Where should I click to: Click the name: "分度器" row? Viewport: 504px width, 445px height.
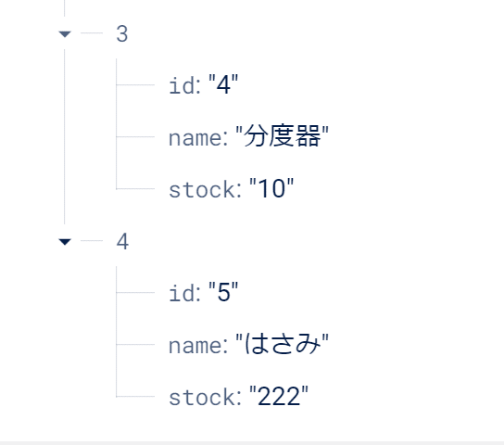coord(249,136)
